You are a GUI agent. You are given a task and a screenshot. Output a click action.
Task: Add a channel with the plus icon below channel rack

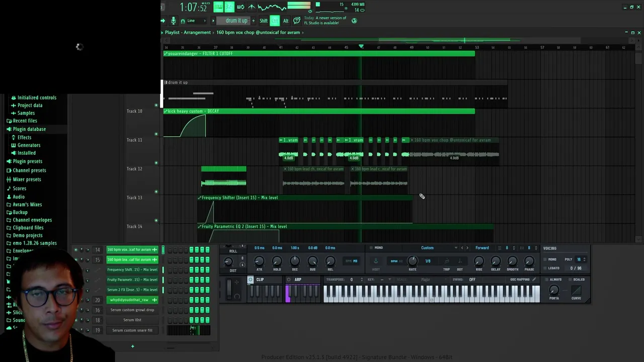tap(133, 346)
